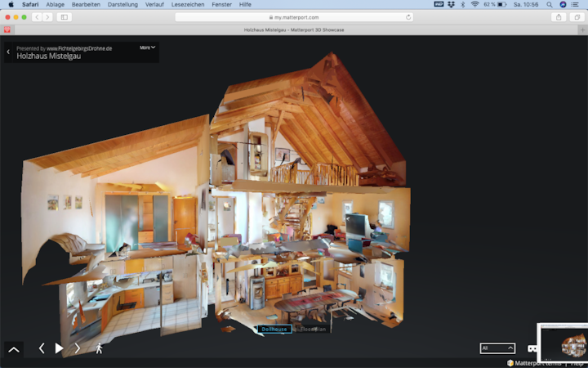Go to next tour highlight

[78, 348]
